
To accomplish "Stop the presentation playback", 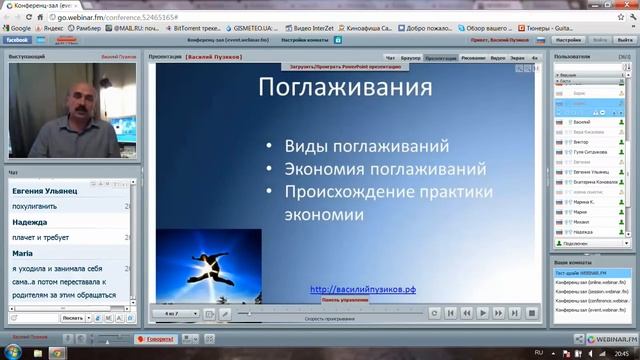I will click(531, 313).
